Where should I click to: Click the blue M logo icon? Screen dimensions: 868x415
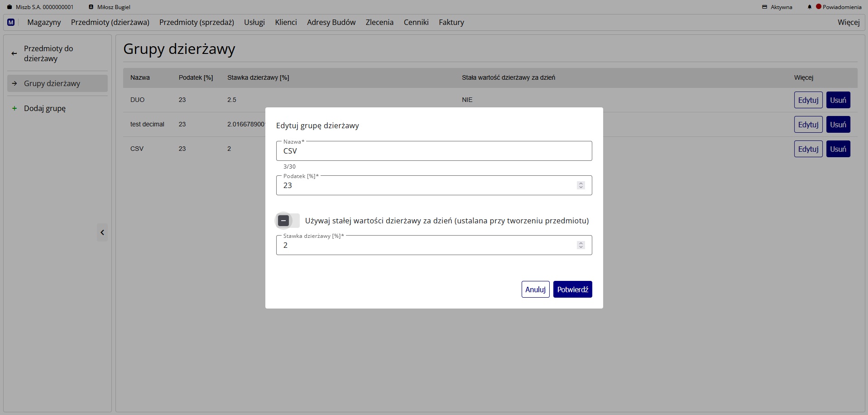(11, 22)
